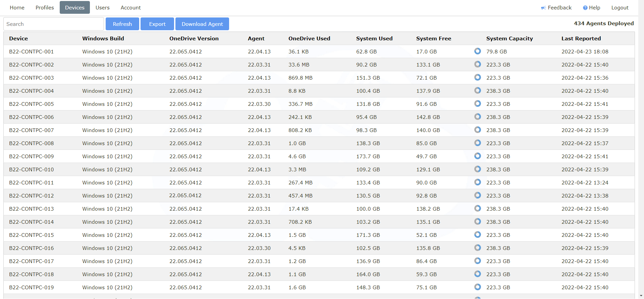The width and height of the screenshot is (644, 299).
Task: Click the scrollbar down arrow
Action: (641, 296)
